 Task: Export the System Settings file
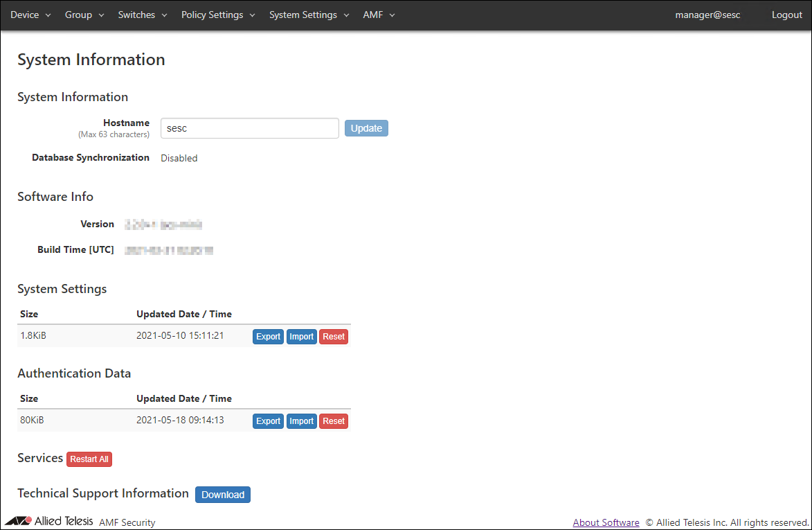click(x=268, y=337)
